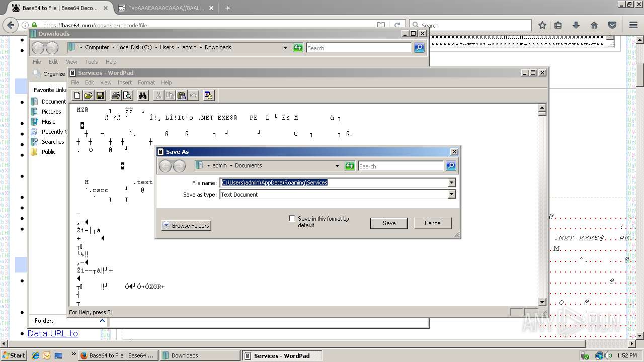The image size is (644, 362).
Task: Click the Print Preview icon in WordPad
Action: (127, 96)
